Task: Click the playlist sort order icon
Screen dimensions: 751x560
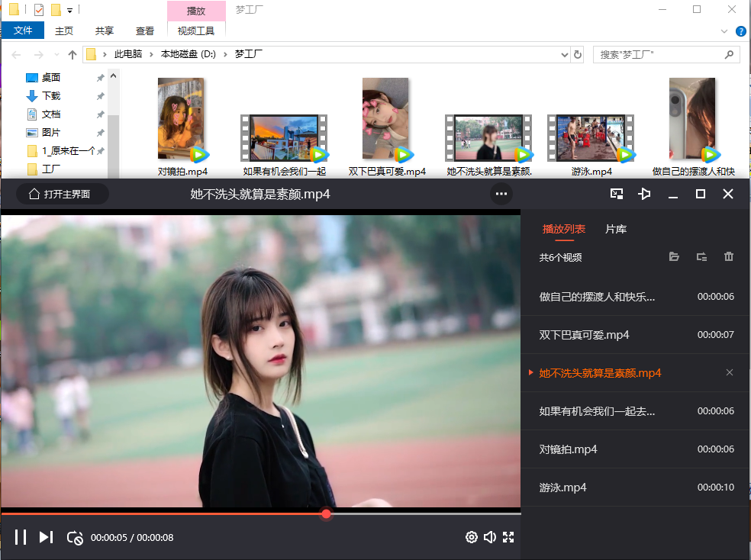Action: pos(701,256)
